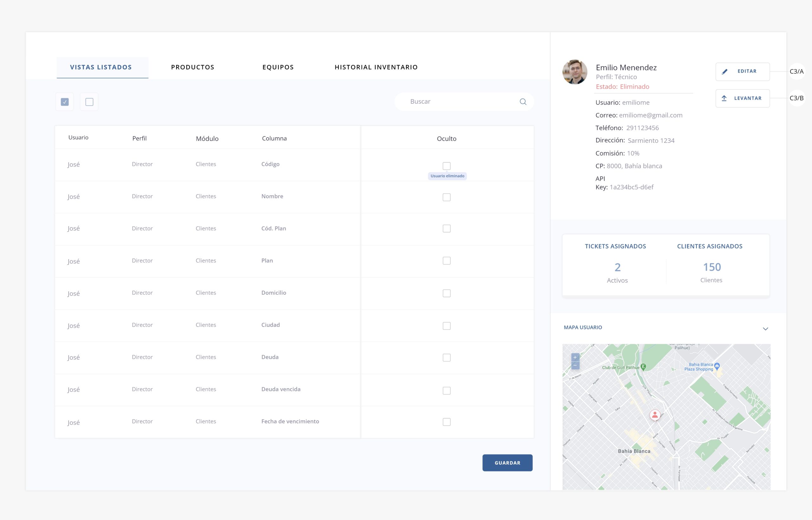
Task: Click Emilio Menendez's profile photo
Action: pos(574,72)
